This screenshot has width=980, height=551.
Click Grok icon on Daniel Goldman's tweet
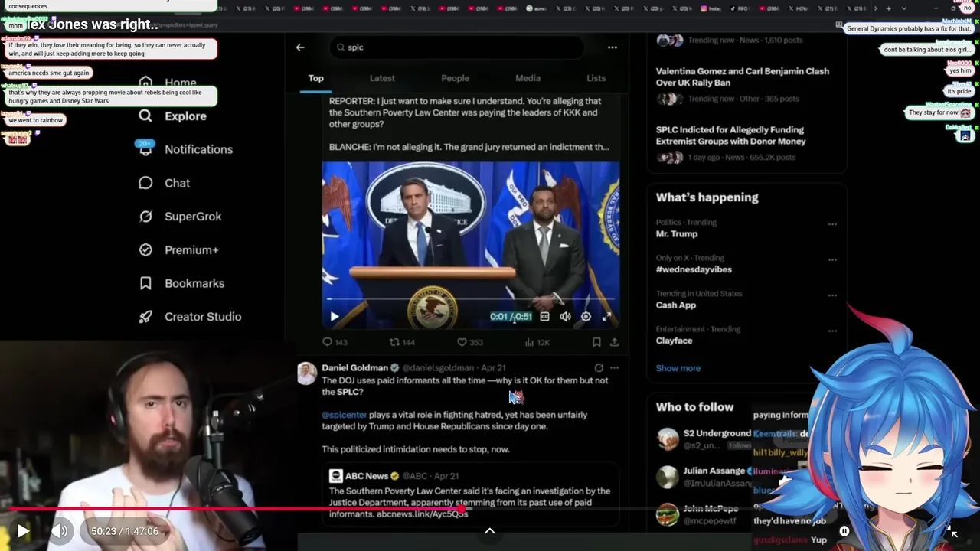tap(599, 368)
